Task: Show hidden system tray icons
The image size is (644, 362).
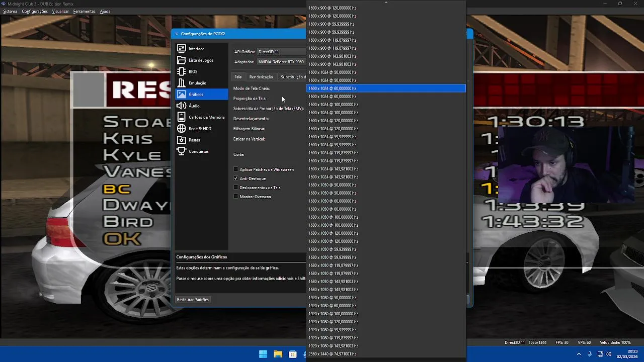Action: pos(579,354)
